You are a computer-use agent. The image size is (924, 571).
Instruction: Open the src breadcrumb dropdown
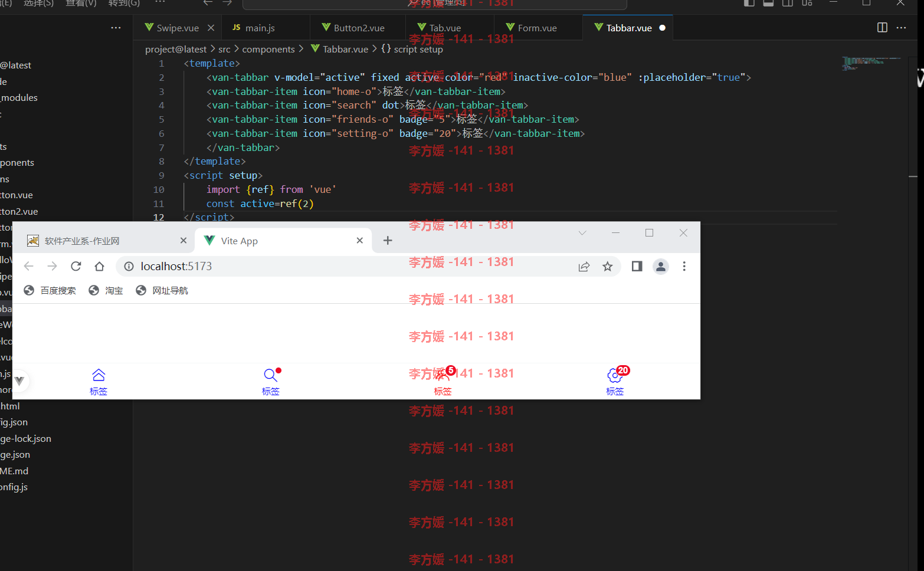pos(224,49)
